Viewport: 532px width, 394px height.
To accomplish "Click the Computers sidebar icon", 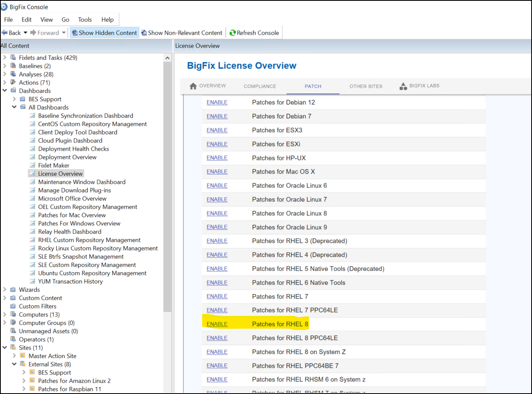I will pyautogui.click(x=14, y=314).
